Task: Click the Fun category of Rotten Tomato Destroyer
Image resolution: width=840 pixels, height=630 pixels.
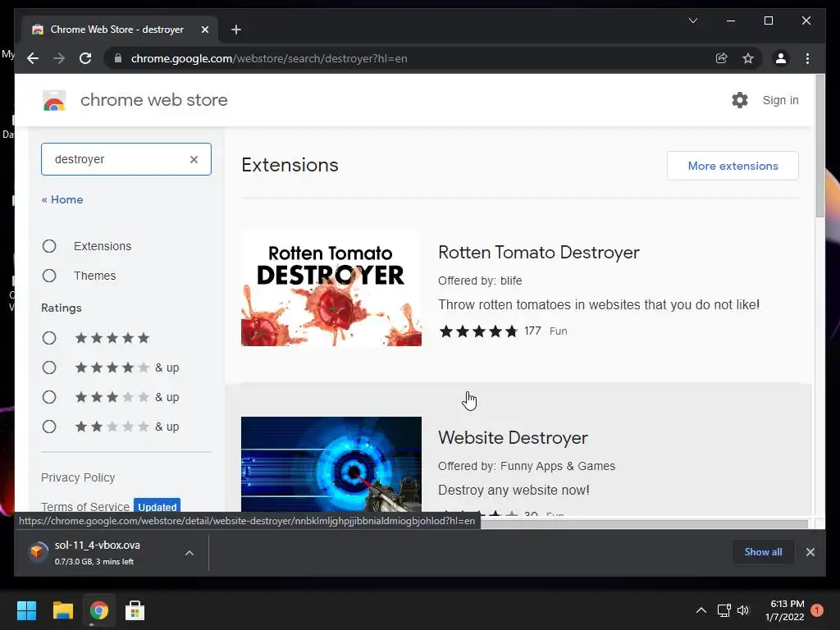Action: [558, 331]
